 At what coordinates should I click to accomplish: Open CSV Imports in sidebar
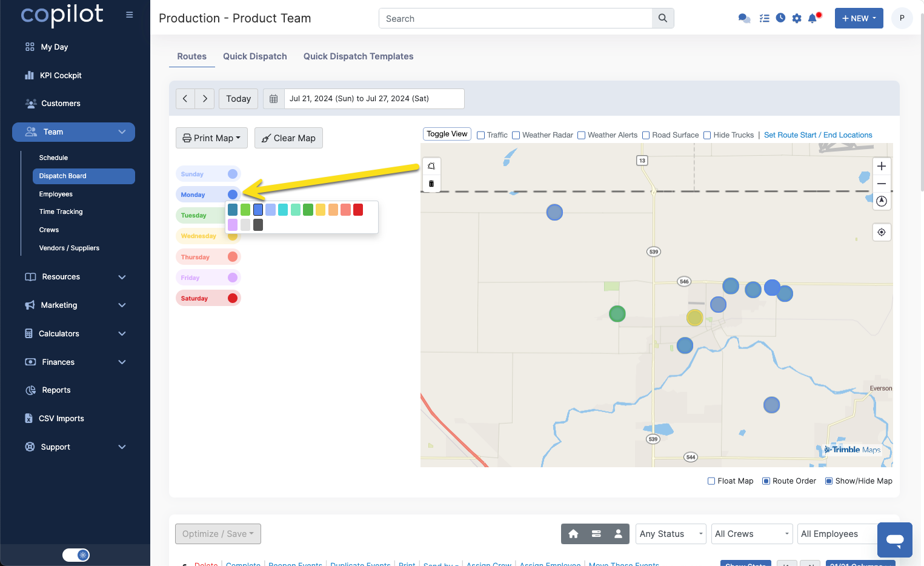(x=61, y=419)
